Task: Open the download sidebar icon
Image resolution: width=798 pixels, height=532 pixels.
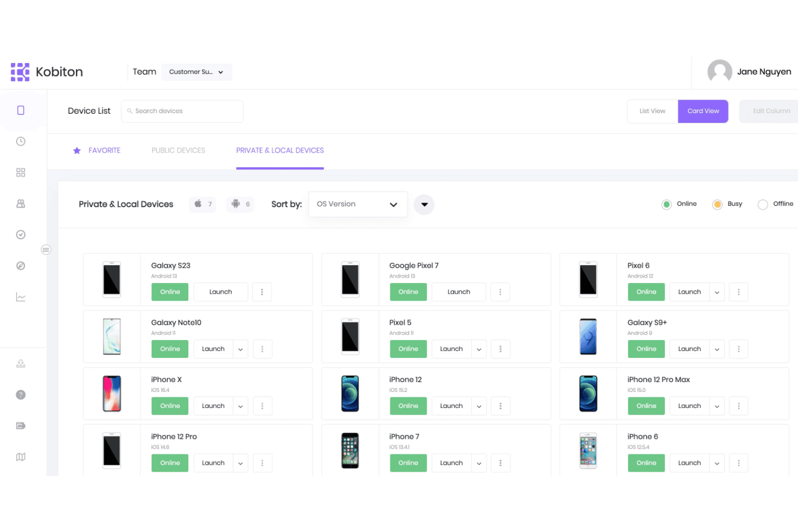Action: [20, 364]
